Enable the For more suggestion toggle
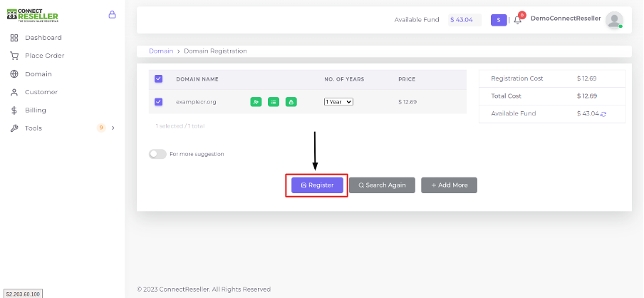644x298 pixels. click(x=157, y=154)
